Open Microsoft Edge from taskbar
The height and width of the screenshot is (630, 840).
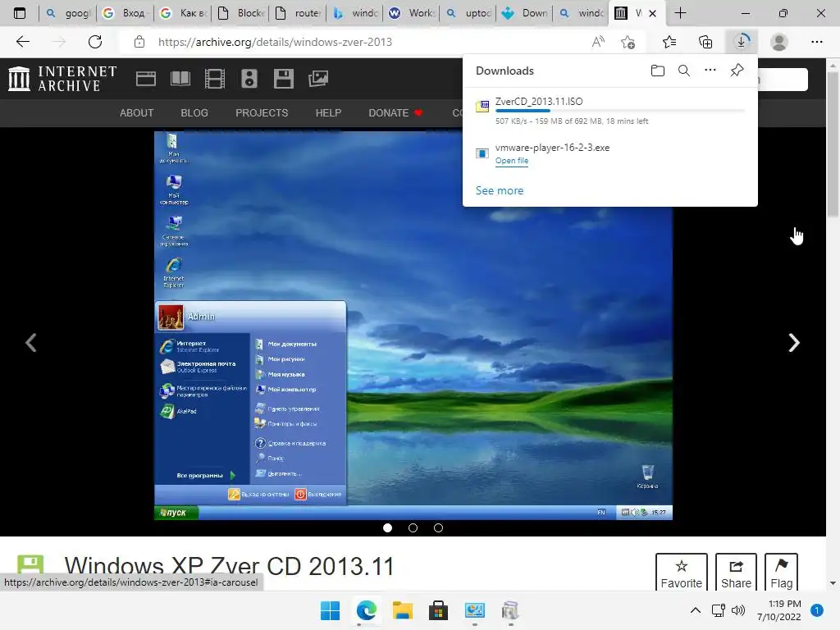[x=367, y=610]
